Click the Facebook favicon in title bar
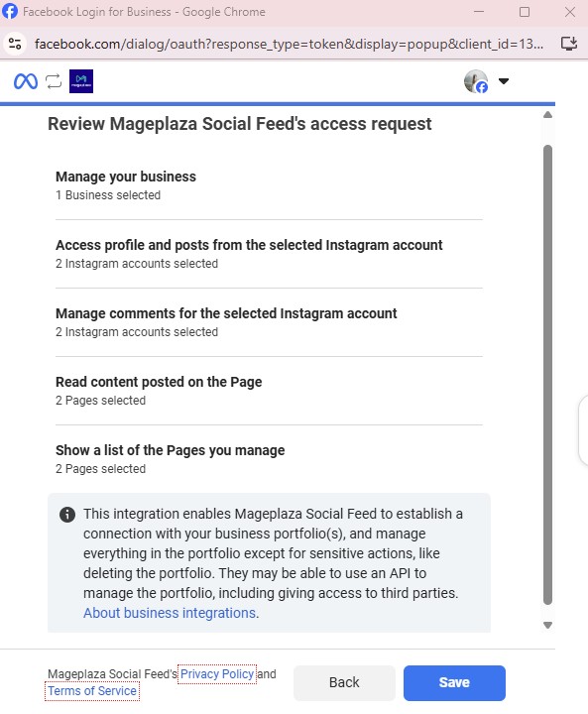This screenshot has height=714, width=588. pyautogui.click(x=10, y=11)
